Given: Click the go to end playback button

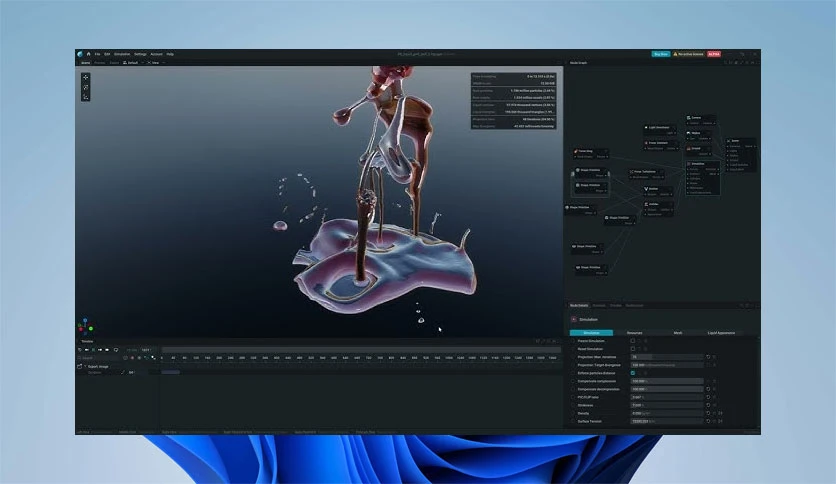Looking at the screenshot, I should pos(107,350).
